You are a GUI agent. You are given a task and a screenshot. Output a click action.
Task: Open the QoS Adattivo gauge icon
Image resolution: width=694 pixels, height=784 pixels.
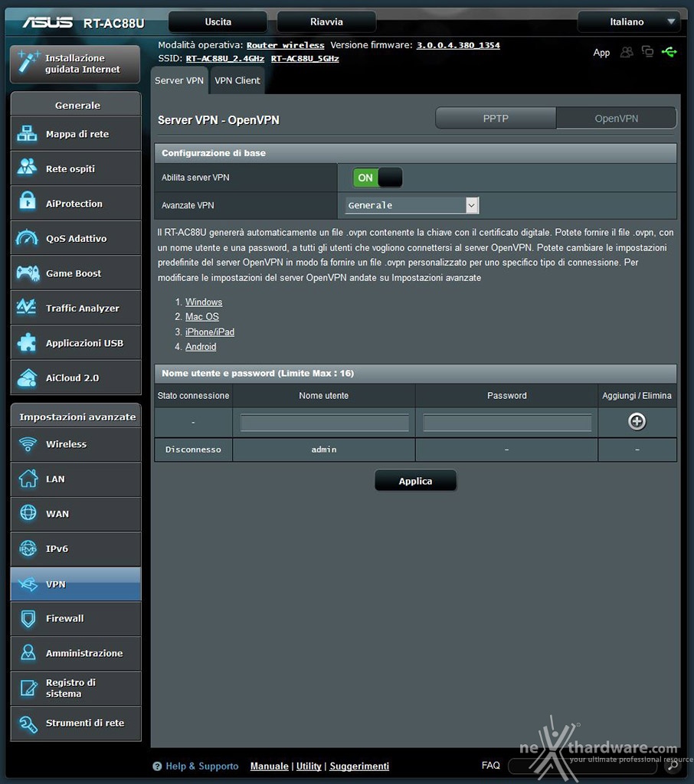pyautogui.click(x=27, y=238)
